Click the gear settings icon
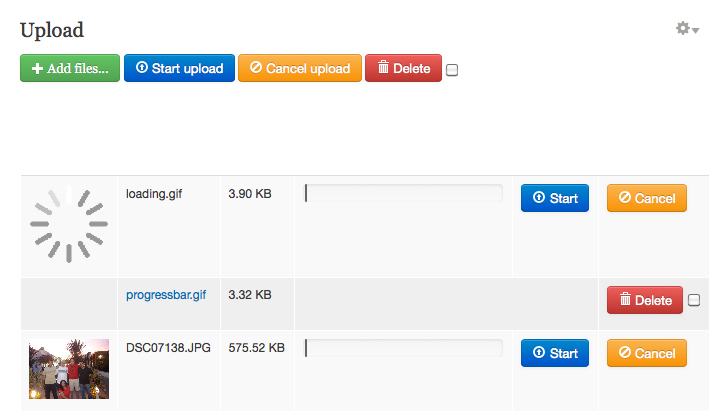 683,28
